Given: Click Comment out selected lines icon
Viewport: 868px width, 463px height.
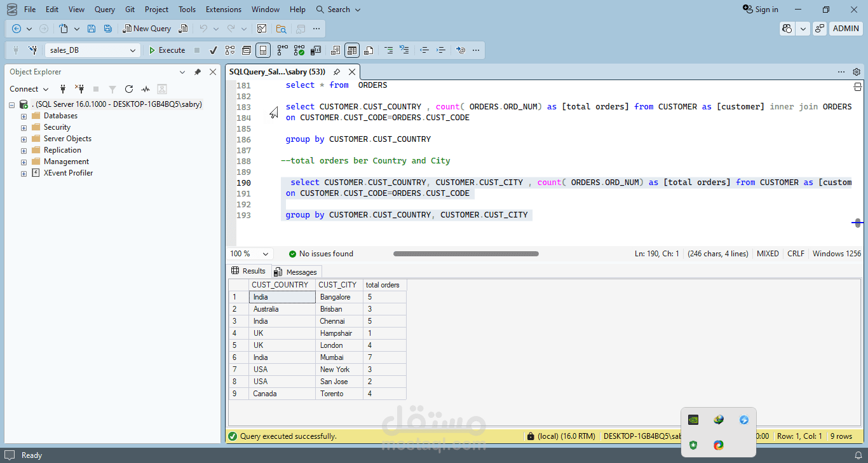Looking at the screenshot, I should pos(388,50).
